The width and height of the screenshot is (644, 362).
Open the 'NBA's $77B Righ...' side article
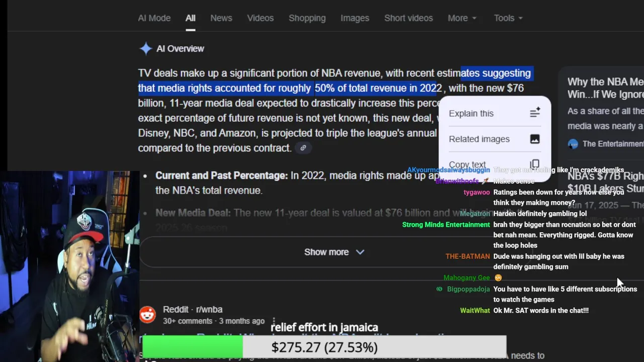605,182
